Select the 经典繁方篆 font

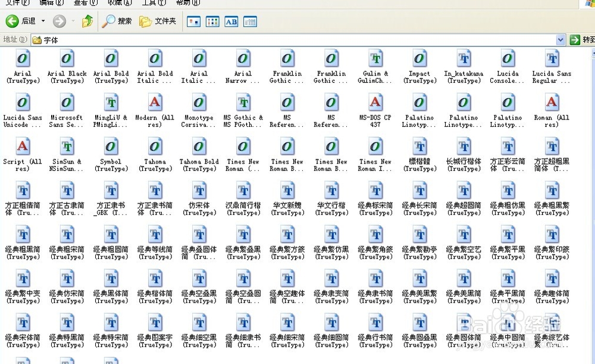[x=287, y=243]
